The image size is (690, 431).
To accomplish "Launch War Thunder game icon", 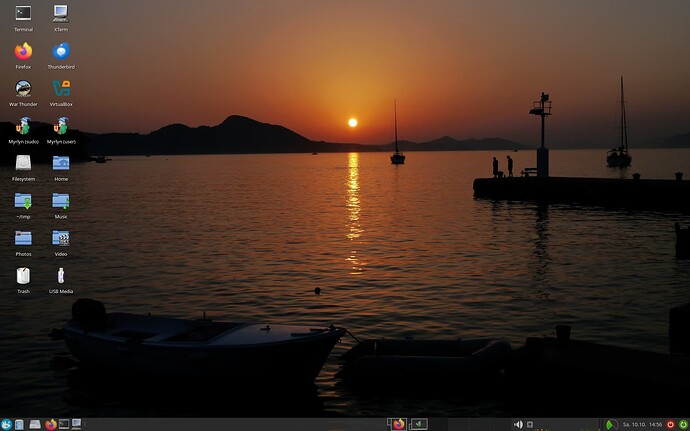I will pos(23,93).
